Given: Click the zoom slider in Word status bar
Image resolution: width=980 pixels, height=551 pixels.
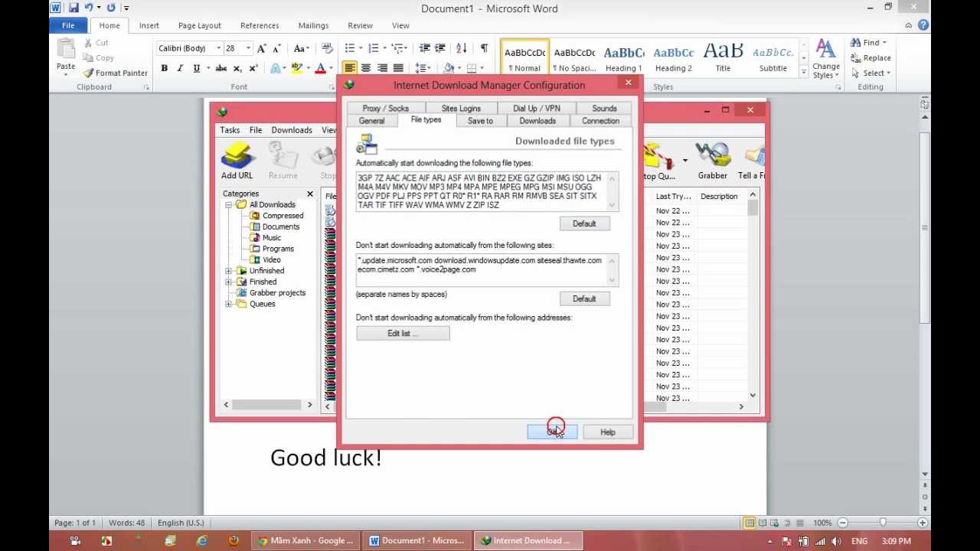Looking at the screenshot, I should click(883, 523).
